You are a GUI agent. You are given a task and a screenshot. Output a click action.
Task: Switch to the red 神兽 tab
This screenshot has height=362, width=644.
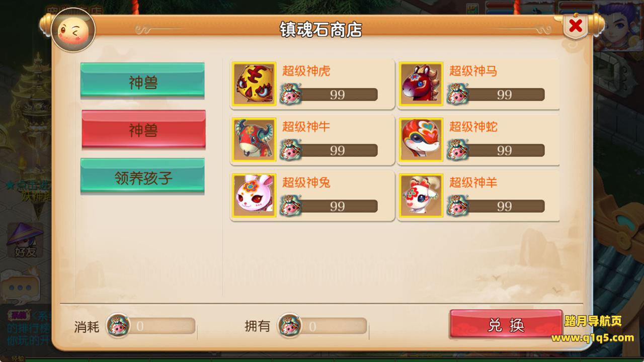coord(144,129)
